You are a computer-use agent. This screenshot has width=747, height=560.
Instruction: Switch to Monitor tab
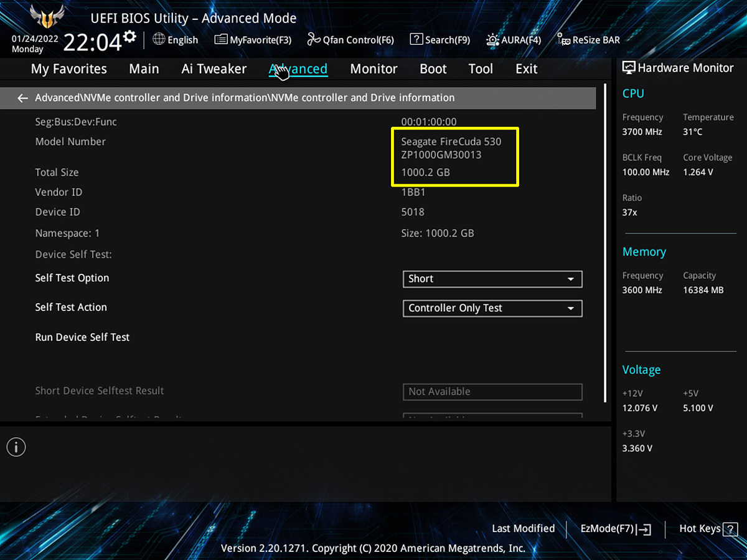coord(374,69)
